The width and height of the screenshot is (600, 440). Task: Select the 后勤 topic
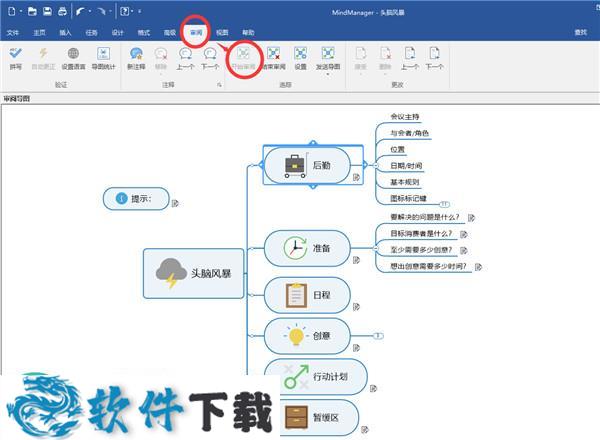(x=307, y=165)
